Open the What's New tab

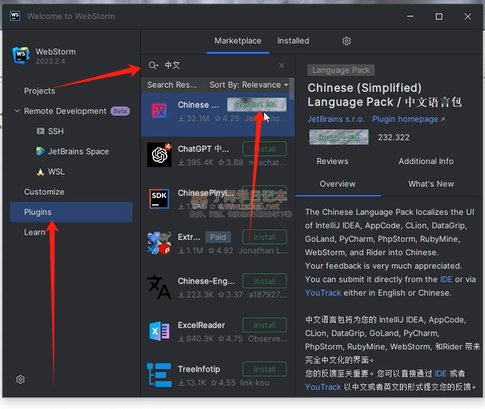pyautogui.click(x=431, y=184)
